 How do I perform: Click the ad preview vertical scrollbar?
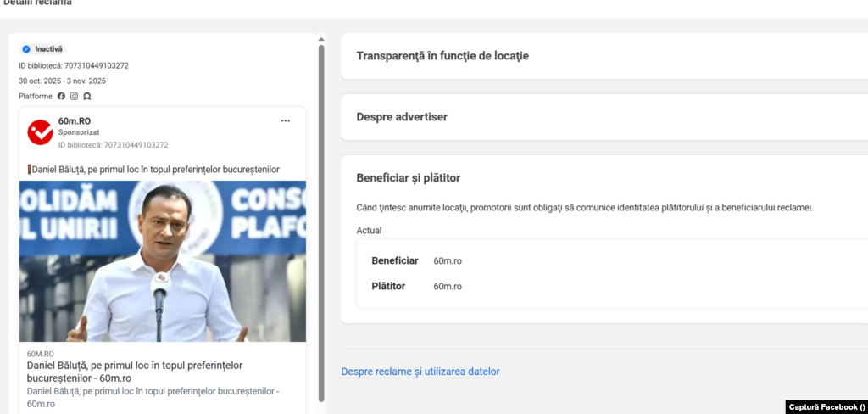click(321, 221)
